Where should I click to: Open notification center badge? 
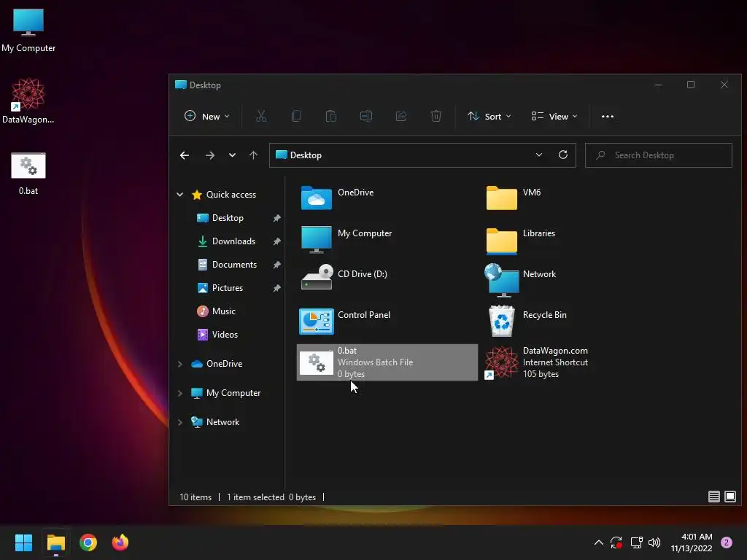click(x=727, y=542)
